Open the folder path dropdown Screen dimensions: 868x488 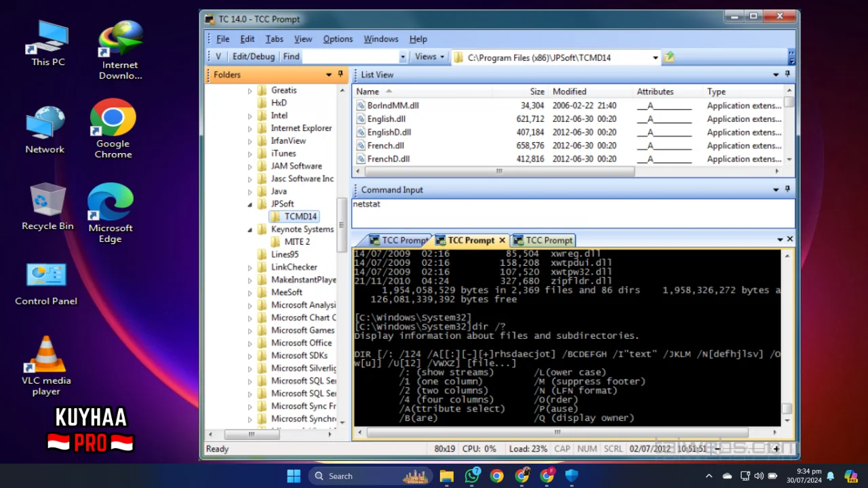(655, 58)
